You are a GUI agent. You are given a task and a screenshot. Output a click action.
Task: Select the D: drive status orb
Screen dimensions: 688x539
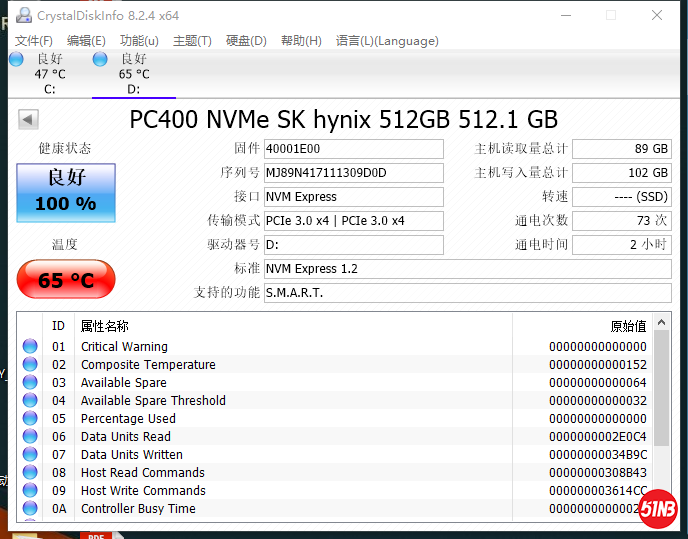coord(100,60)
